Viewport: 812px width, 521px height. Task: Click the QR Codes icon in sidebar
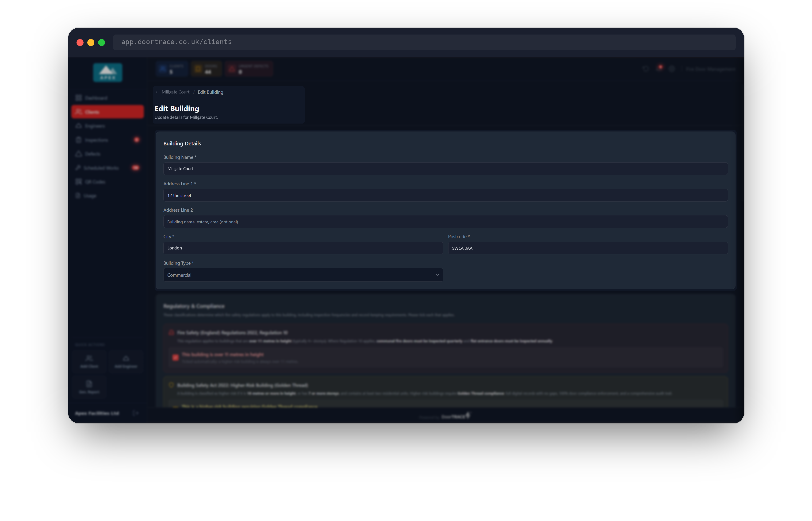click(x=79, y=182)
